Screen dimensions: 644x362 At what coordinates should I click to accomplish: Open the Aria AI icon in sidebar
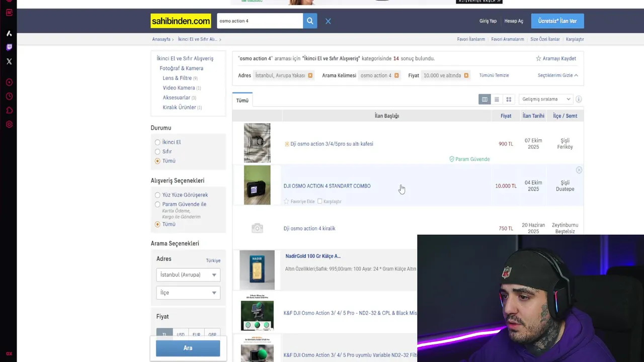click(9, 33)
